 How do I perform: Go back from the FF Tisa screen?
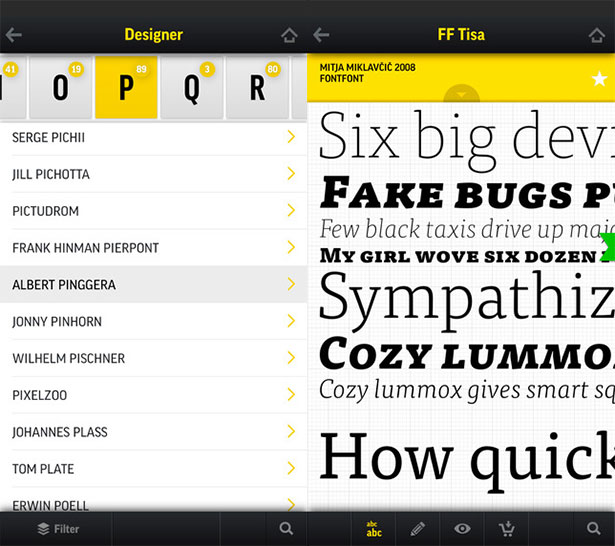[321, 35]
